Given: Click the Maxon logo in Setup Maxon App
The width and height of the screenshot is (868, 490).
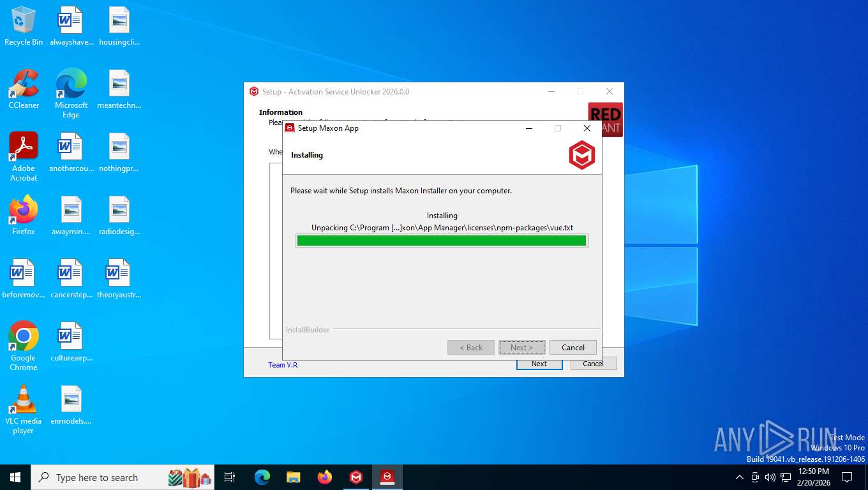Looking at the screenshot, I should tap(582, 155).
